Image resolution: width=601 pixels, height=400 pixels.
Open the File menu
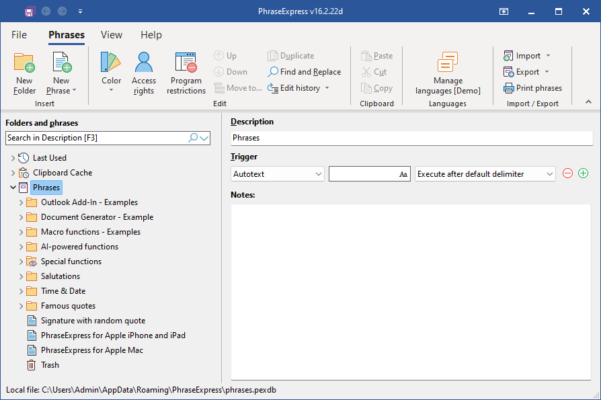(x=19, y=35)
